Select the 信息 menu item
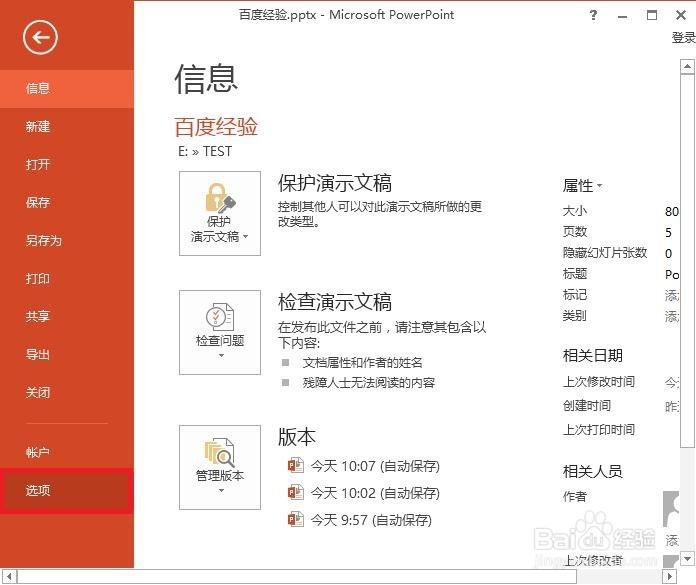This screenshot has height=585, width=696. pos(67,88)
